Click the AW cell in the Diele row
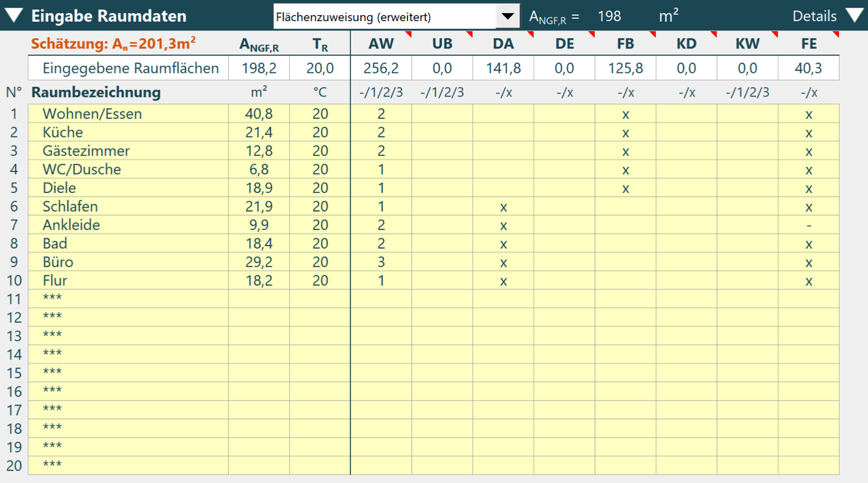The width and height of the screenshot is (868, 483). pos(381,188)
